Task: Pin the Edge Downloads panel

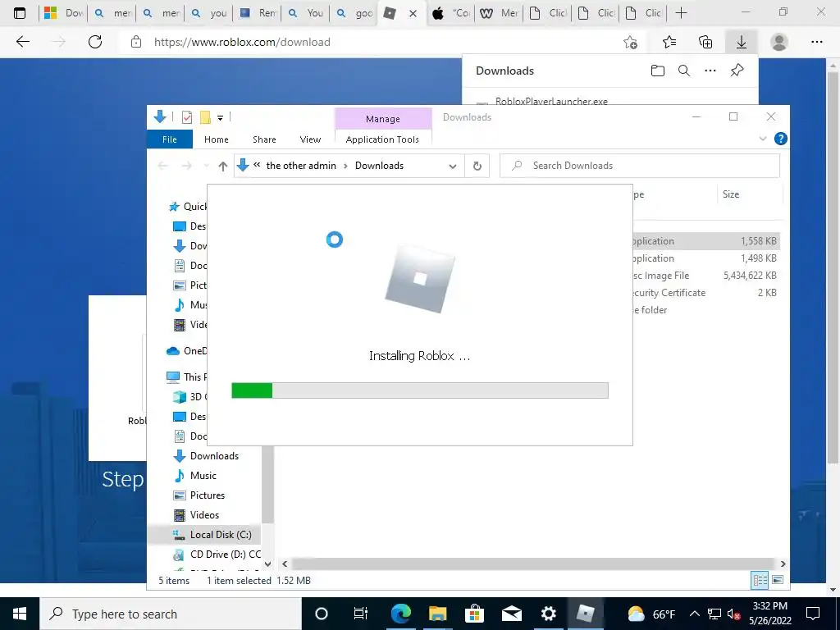Action: point(737,71)
